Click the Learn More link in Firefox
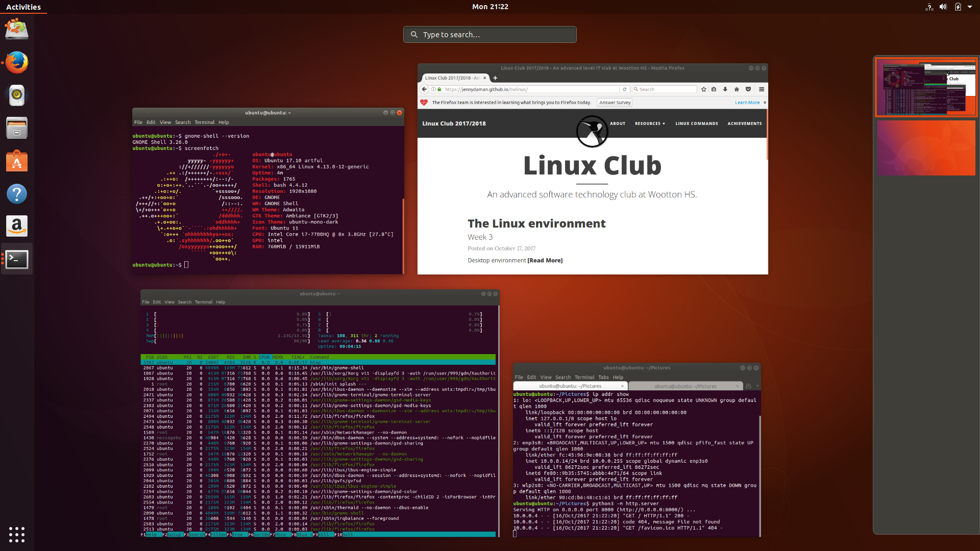Screen dimensions: 980x551 (x=747, y=103)
